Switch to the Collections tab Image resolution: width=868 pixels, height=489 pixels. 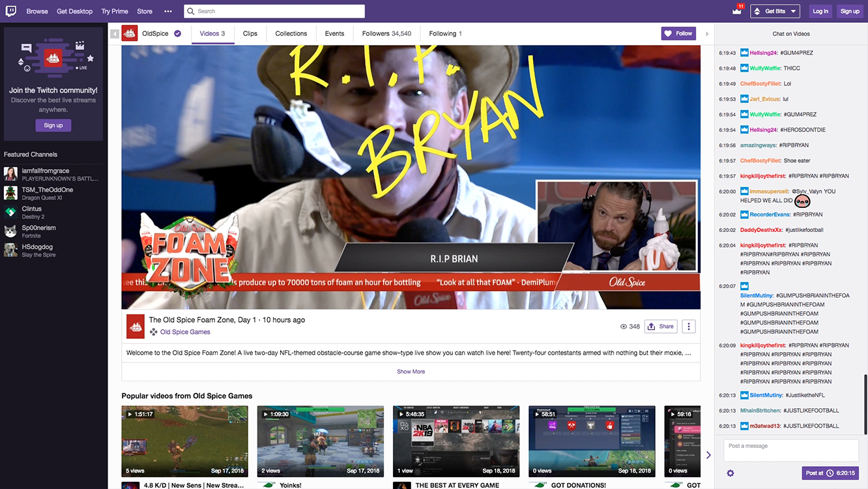(x=291, y=33)
